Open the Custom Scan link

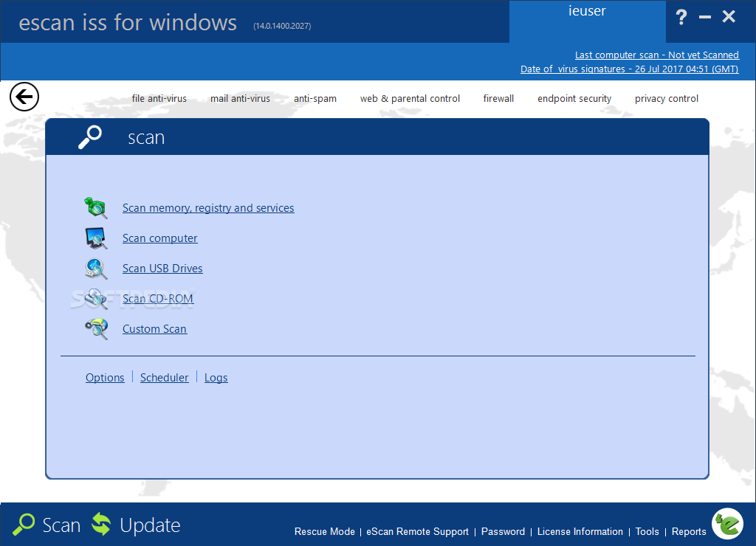(155, 329)
